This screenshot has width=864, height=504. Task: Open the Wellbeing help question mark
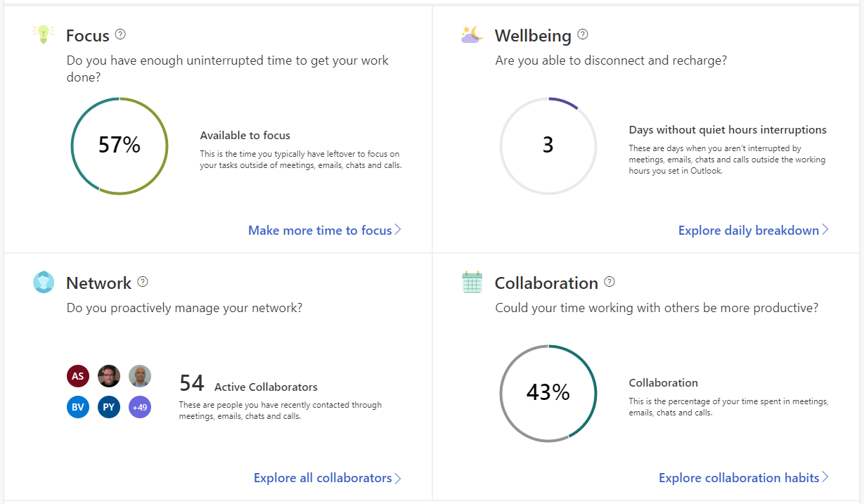click(x=583, y=34)
